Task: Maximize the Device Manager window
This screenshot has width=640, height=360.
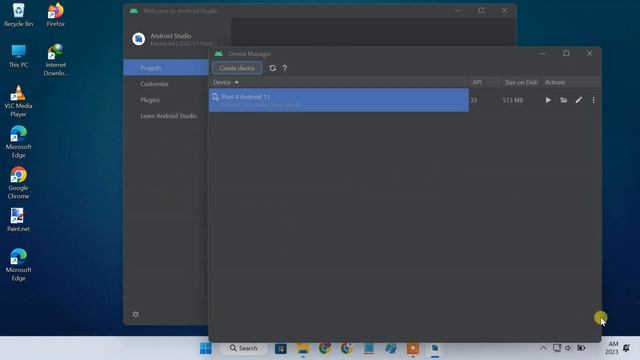Action: pos(566,53)
